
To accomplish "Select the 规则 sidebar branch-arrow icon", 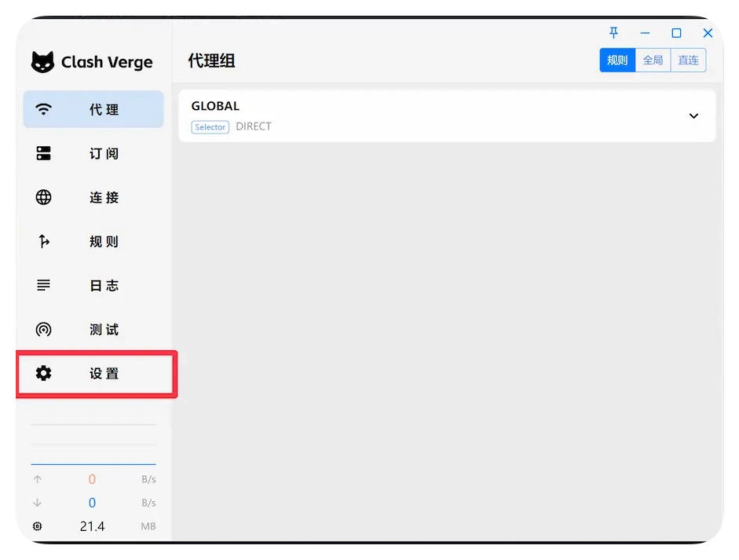I will coord(44,241).
